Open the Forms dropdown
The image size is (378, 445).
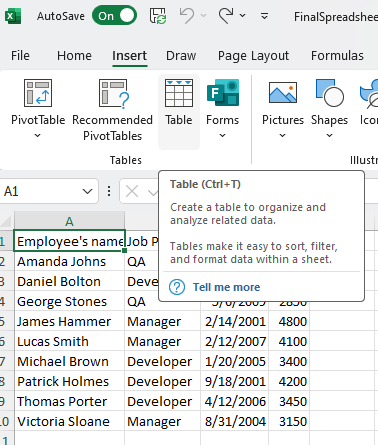[x=223, y=109]
